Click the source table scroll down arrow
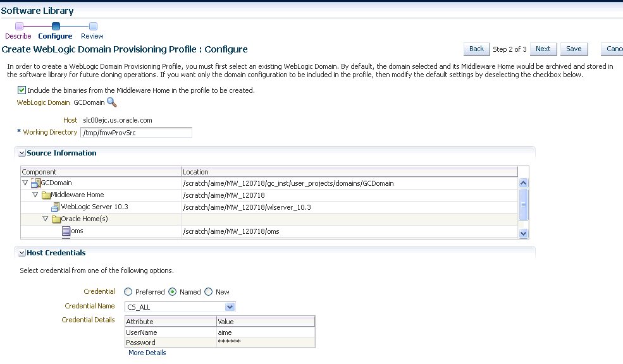623x364 pixels. tap(523, 234)
